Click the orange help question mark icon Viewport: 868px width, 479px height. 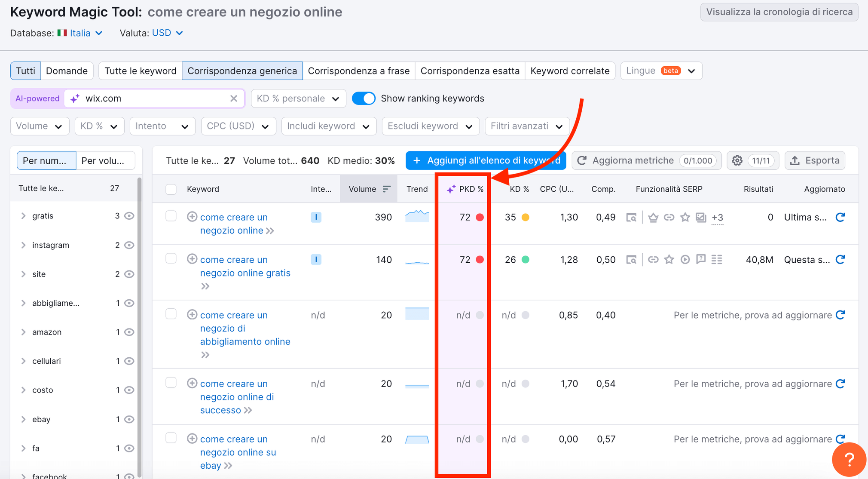849,460
